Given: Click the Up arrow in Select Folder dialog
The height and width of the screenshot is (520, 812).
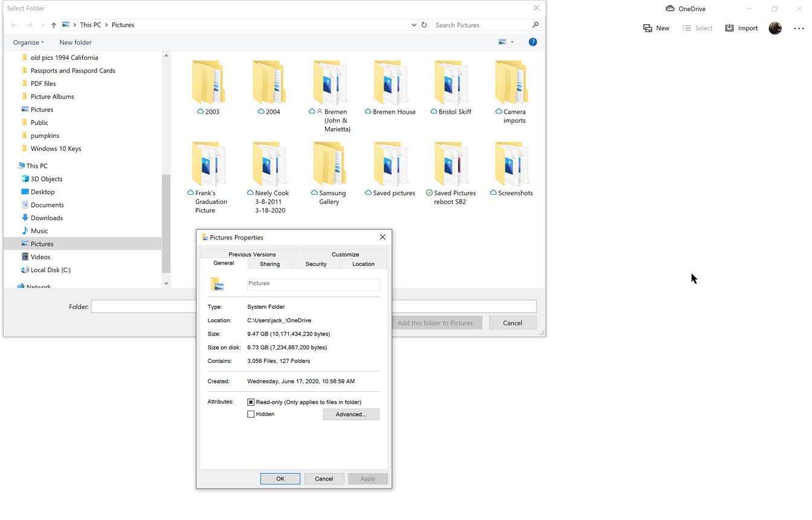Looking at the screenshot, I should pyautogui.click(x=54, y=25).
